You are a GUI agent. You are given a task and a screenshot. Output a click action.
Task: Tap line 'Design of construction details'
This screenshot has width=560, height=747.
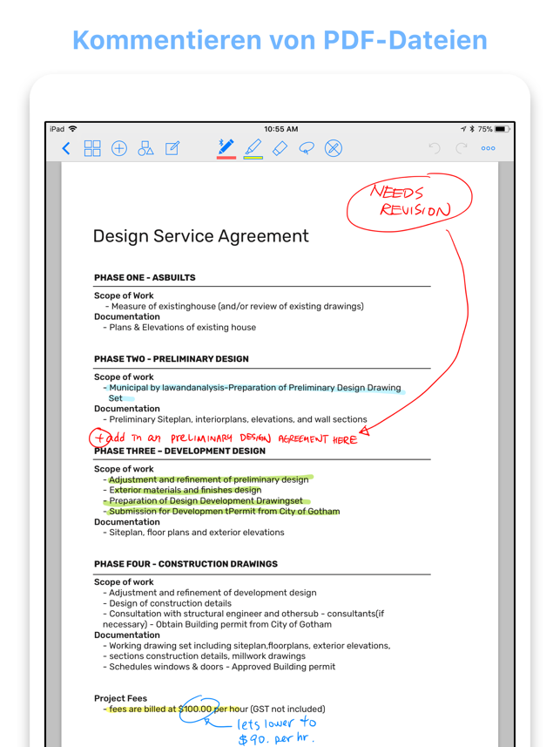pos(167,603)
